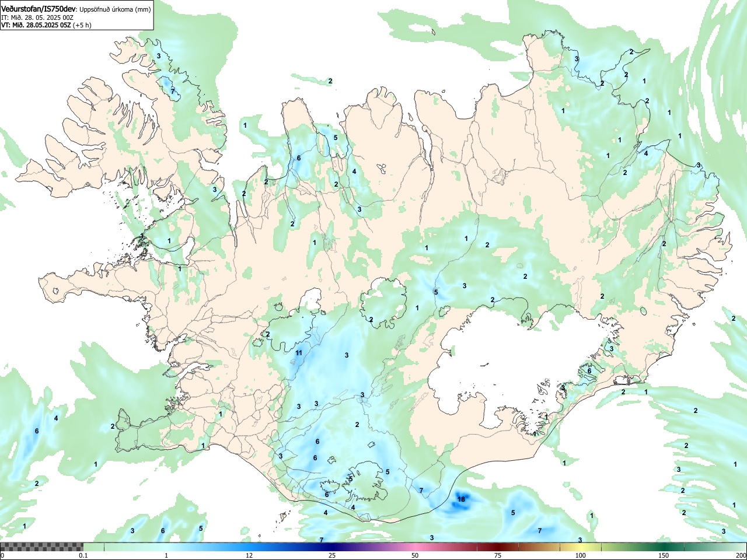Click the 11 mm precipitation value
The image size is (747, 560).
[299, 353]
